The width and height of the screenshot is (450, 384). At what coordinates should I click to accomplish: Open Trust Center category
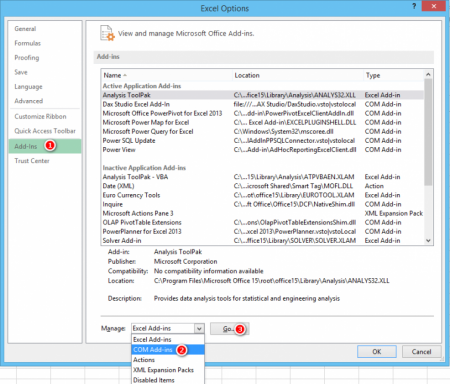point(32,161)
